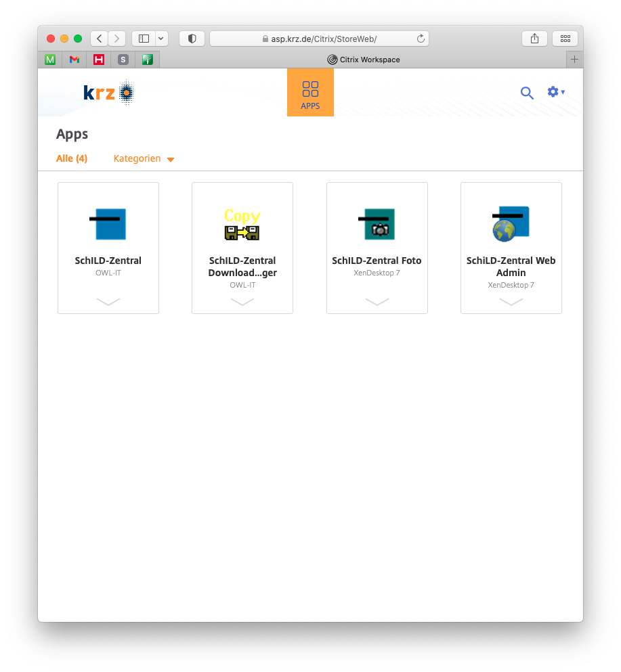Click the search magnifier icon
Image resolution: width=621 pixels, height=672 pixels.
527,93
